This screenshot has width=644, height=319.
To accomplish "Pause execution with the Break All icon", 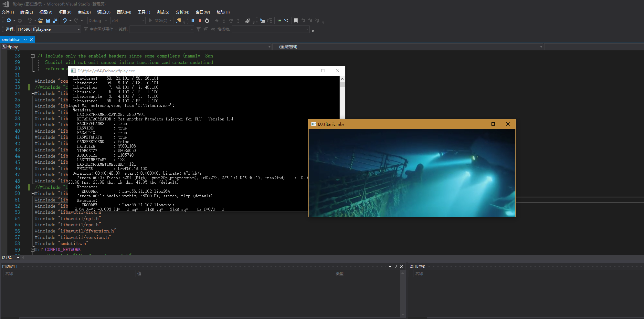I will coord(193,21).
